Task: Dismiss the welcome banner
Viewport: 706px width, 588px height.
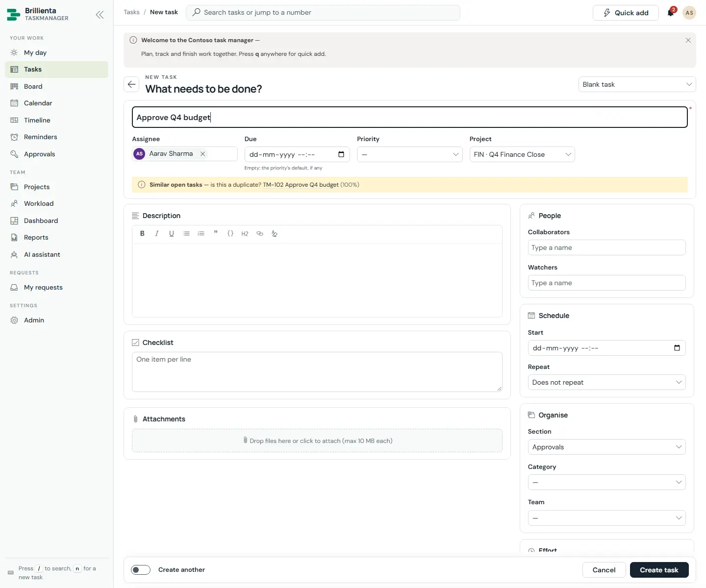Action: tap(688, 40)
